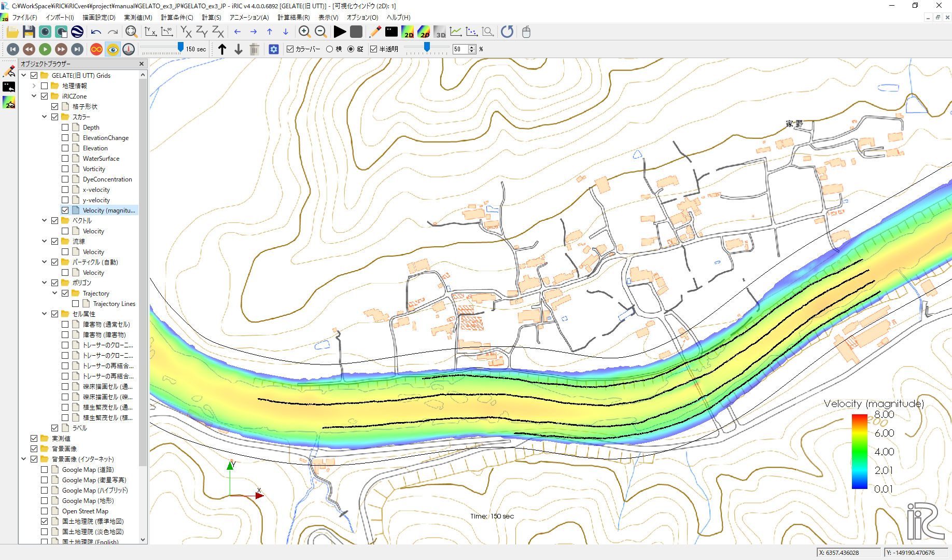Check the Open Street Map checkbox
The height and width of the screenshot is (560, 952).
[44, 511]
